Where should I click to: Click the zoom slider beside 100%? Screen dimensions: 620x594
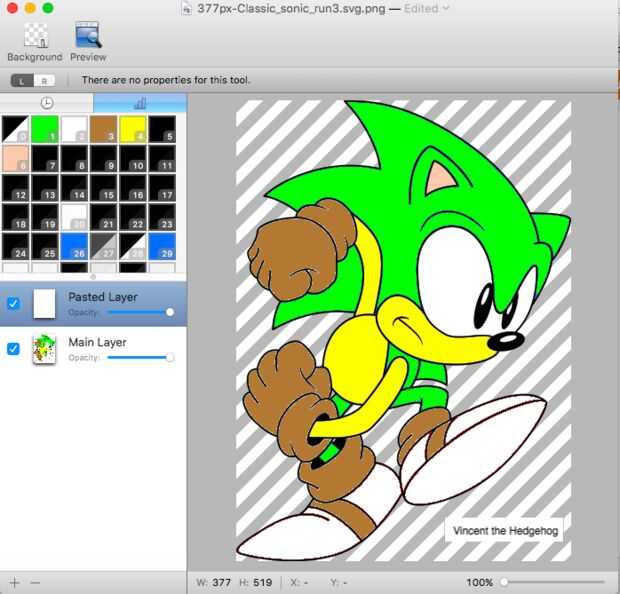tap(555, 582)
